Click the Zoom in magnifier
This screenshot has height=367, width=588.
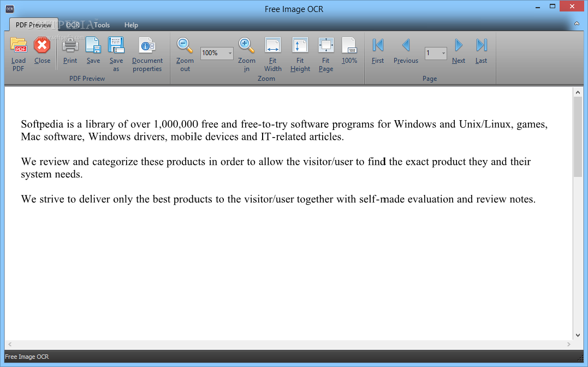[246, 45]
